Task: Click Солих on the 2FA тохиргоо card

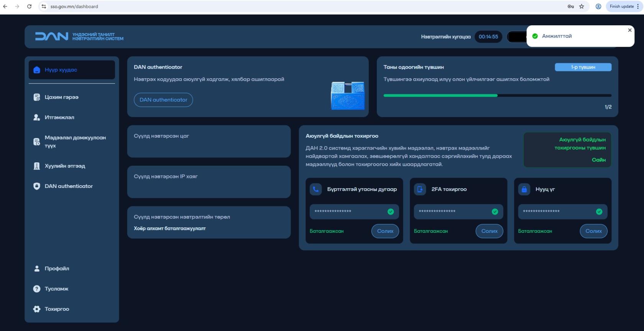Action: click(490, 231)
